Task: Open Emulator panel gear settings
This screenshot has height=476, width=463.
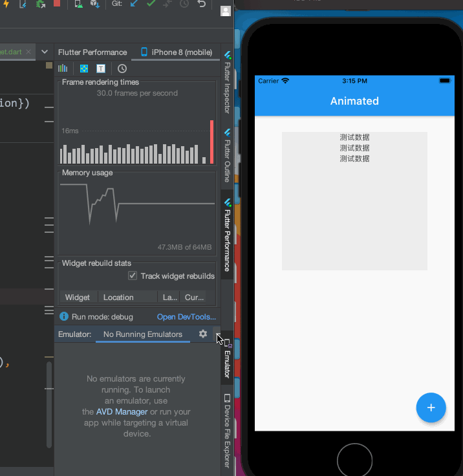Action: point(203,334)
